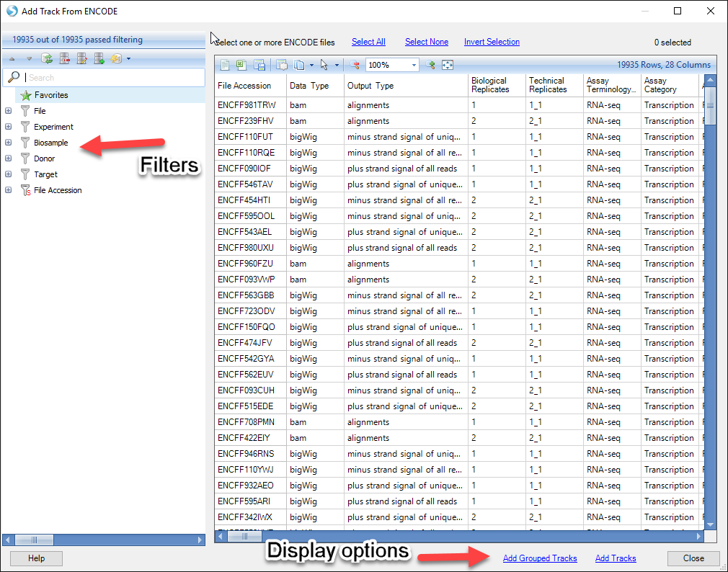Click the copy table icon
Viewport: 728px width, 572px height.
[299, 65]
